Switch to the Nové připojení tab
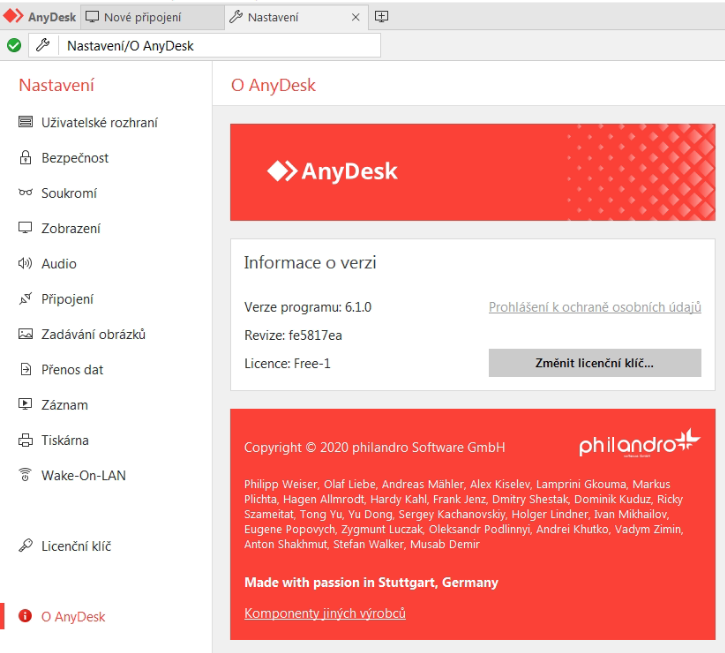This screenshot has height=653, width=725. pos(153,17)
